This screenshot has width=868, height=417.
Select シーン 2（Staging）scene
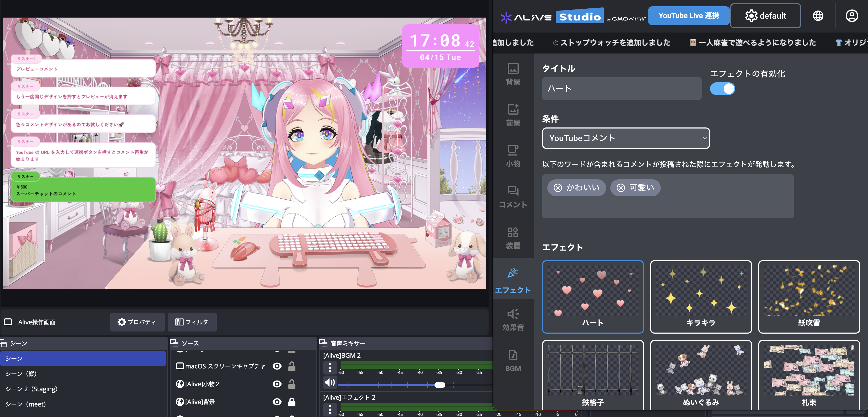tap(83, 389)
